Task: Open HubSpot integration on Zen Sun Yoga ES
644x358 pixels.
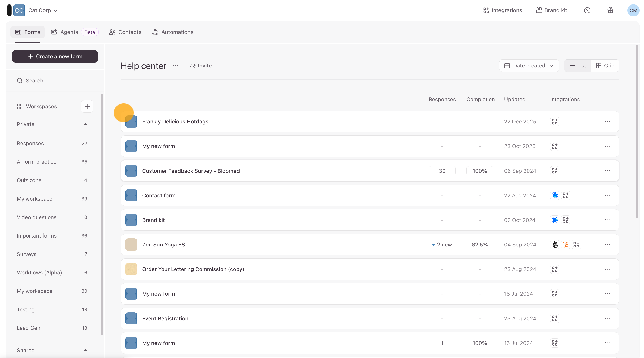Action: coord(566,245)
